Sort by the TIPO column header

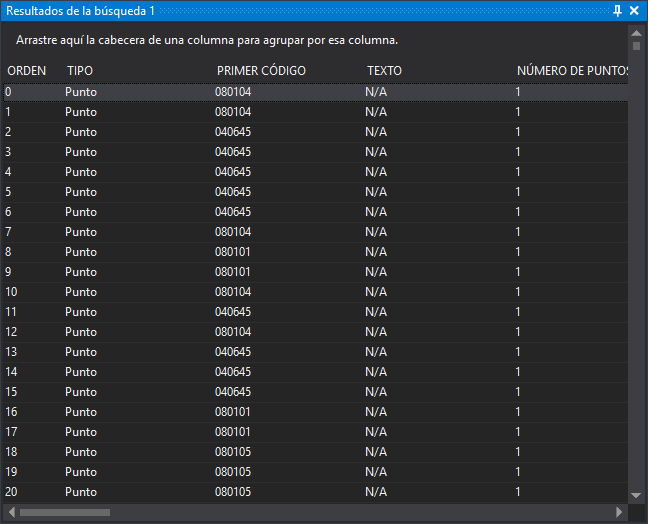click(x=80, y=71)
